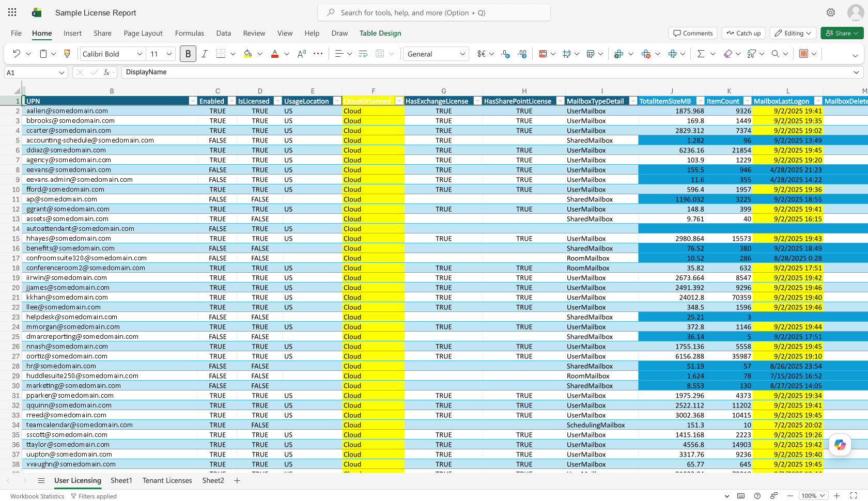The width and height of the screenshot is (868, 501).
Task: Open the UPN column filter dropdown
Action: click(x=193, y=101)
